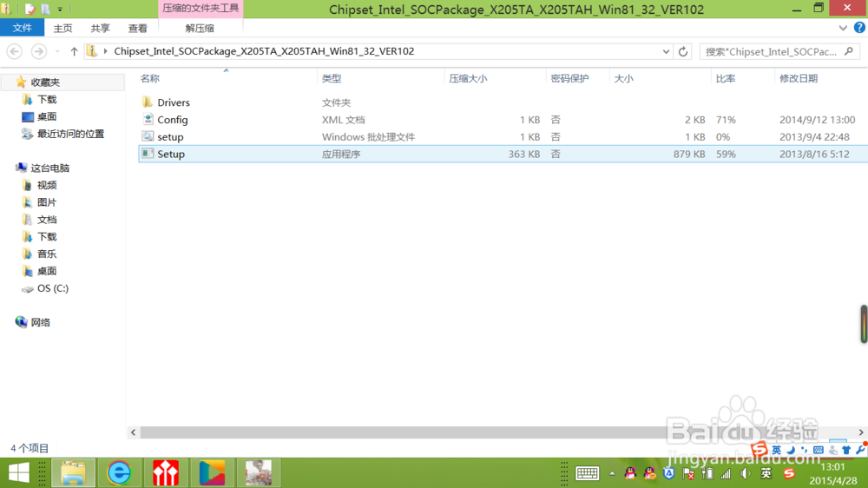The width and height of the screenshot is (868, 488).
Task: Click the Back navigation arrow
Action: [15, 51]
